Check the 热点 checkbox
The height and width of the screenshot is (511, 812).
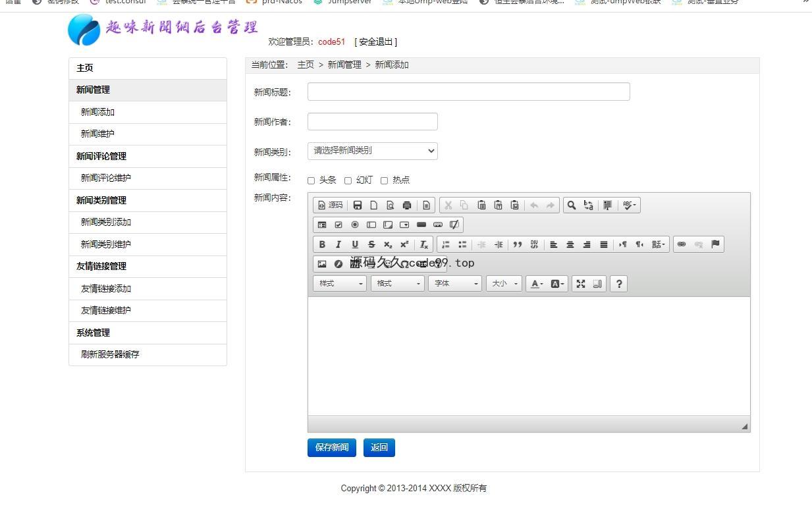(x=384, y=180)
